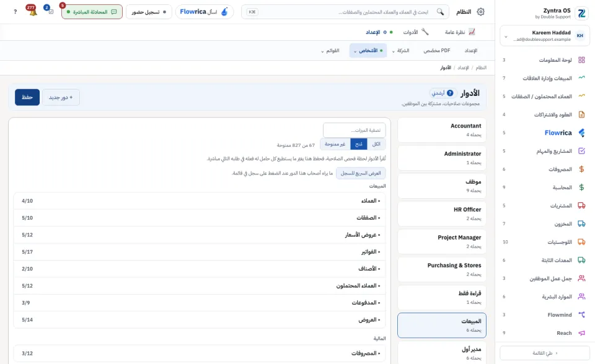Open the الأشخاص dropdown tab
Image resolution: width=595 pixels, height=364 pixels.
coord(368,50)
